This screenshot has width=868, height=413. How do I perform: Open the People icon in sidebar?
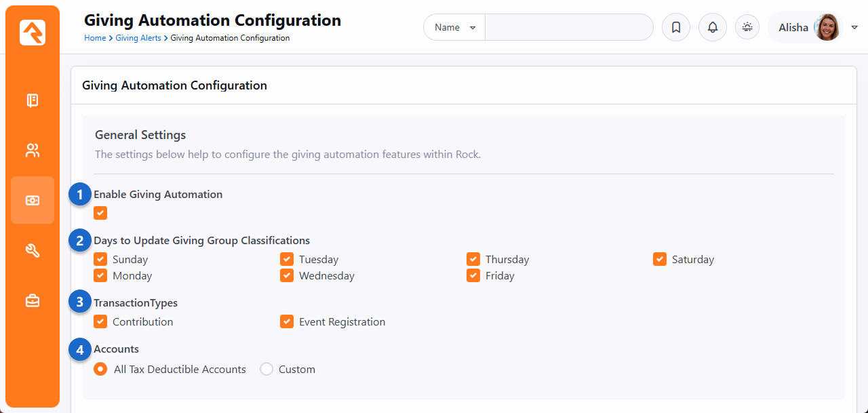33,151
